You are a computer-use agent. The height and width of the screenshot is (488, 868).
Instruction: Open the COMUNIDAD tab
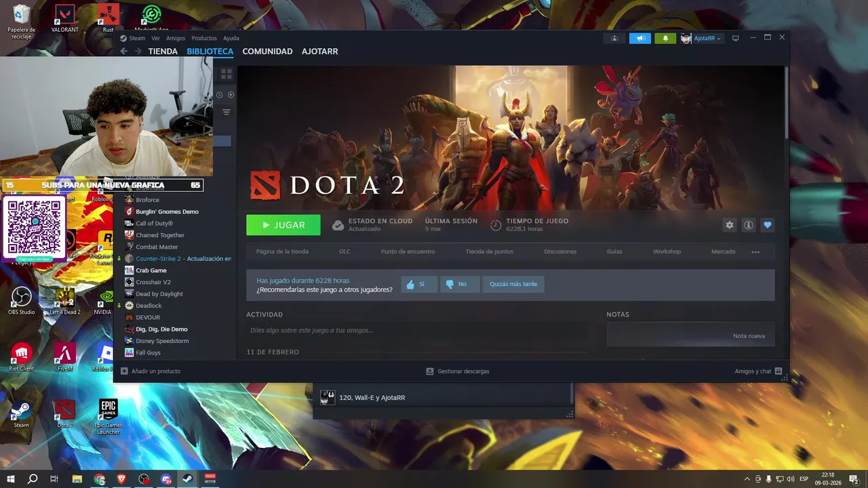point(267,52)
